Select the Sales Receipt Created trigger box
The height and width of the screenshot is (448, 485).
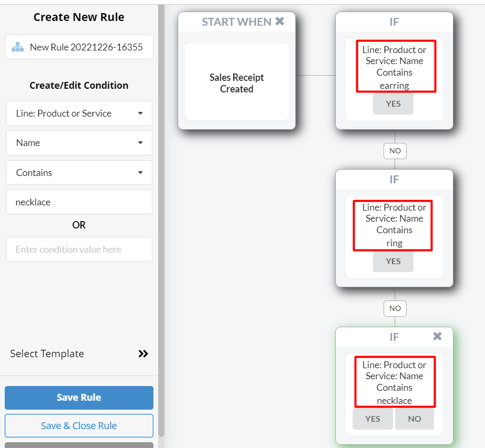point(236,82)
